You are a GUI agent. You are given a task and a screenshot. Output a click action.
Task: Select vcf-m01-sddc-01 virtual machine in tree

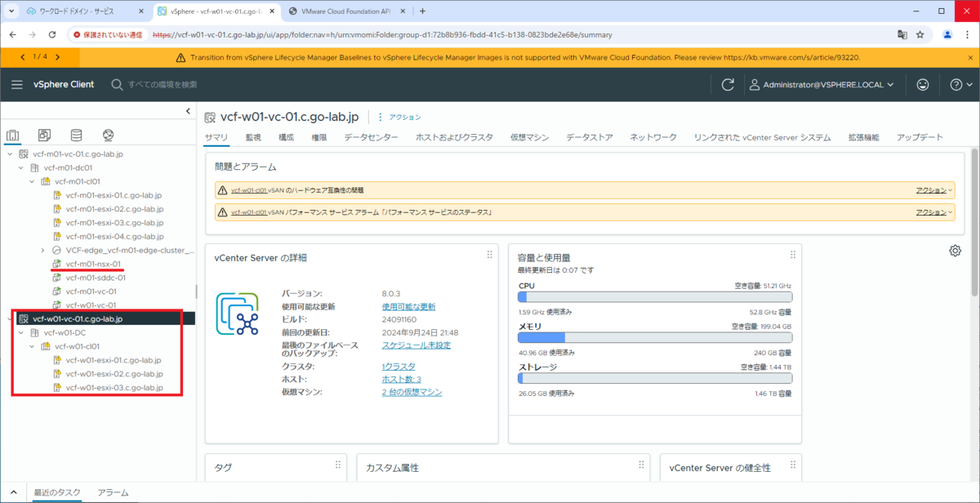pos(96,278)
